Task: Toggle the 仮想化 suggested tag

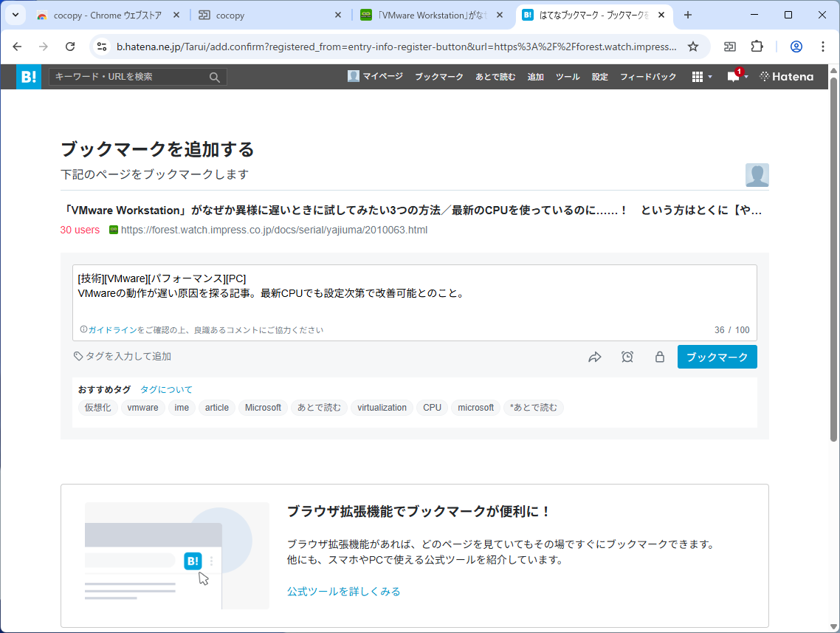Action: click(97, 407)
